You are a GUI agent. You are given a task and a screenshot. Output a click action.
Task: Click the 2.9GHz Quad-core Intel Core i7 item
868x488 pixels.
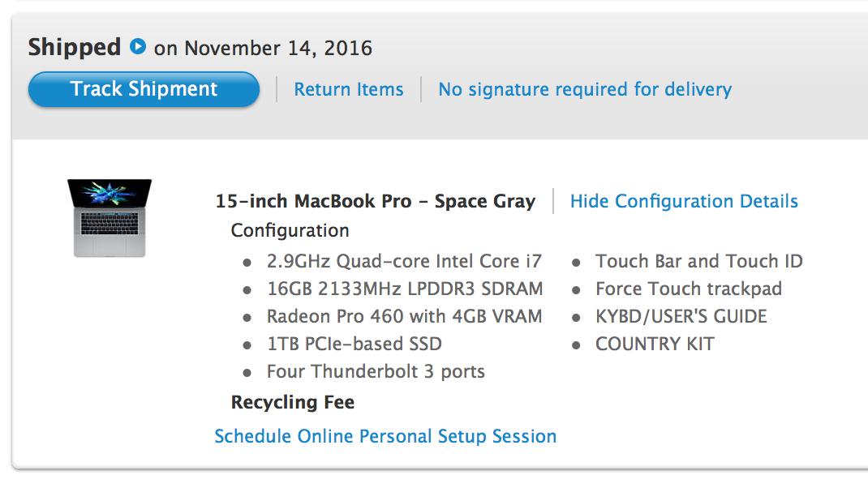click(x=404, y=261)
